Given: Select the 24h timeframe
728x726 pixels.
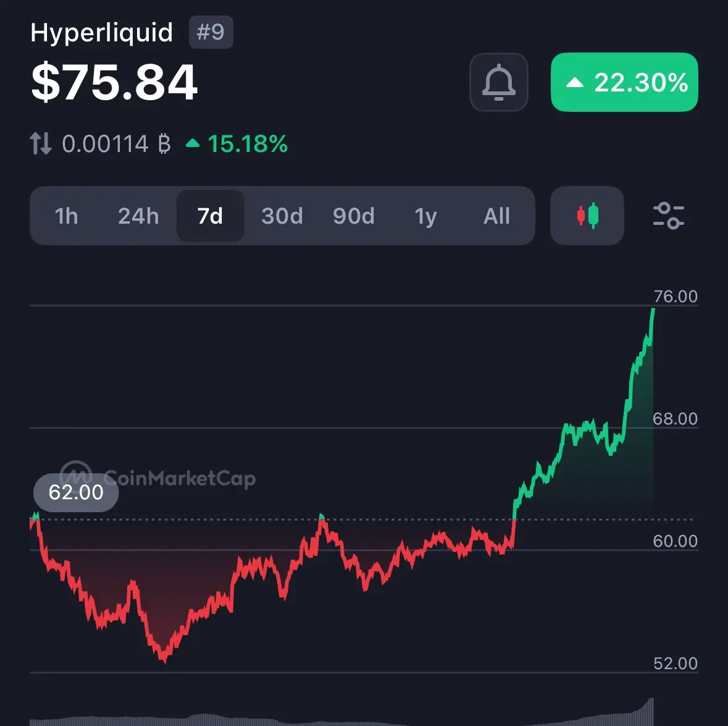Looking at the screenshot, I should 138,216.
